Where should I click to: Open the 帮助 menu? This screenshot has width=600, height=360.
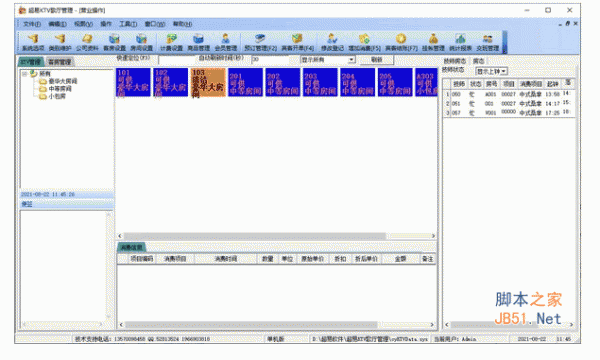click(182, 24)
